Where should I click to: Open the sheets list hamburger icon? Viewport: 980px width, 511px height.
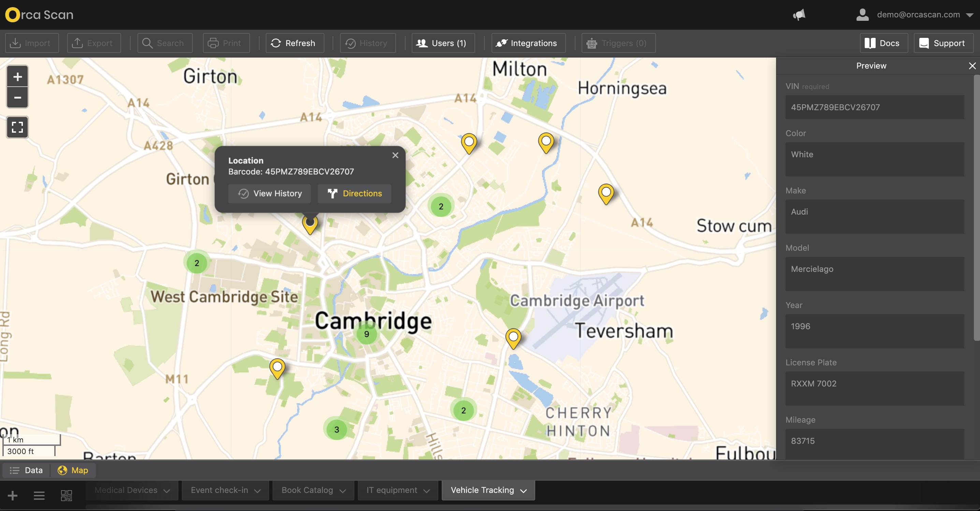click(39, 495)
